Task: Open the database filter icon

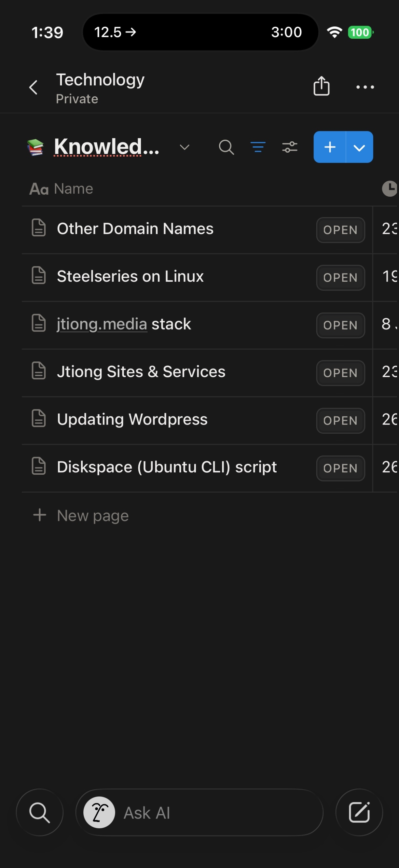Action: 258,147
